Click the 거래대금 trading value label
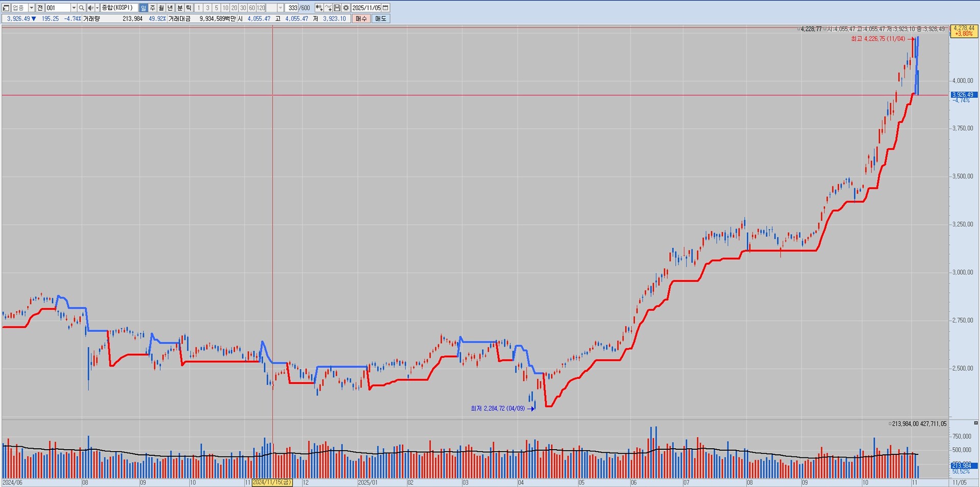The width and height of the screenshot is (980, 487). (180, 18)
